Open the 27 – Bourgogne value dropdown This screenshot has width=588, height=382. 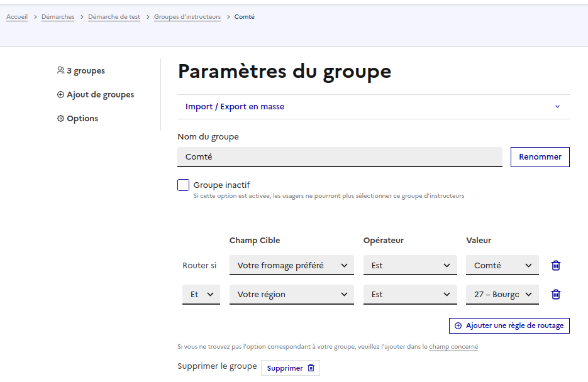(502, 294)
